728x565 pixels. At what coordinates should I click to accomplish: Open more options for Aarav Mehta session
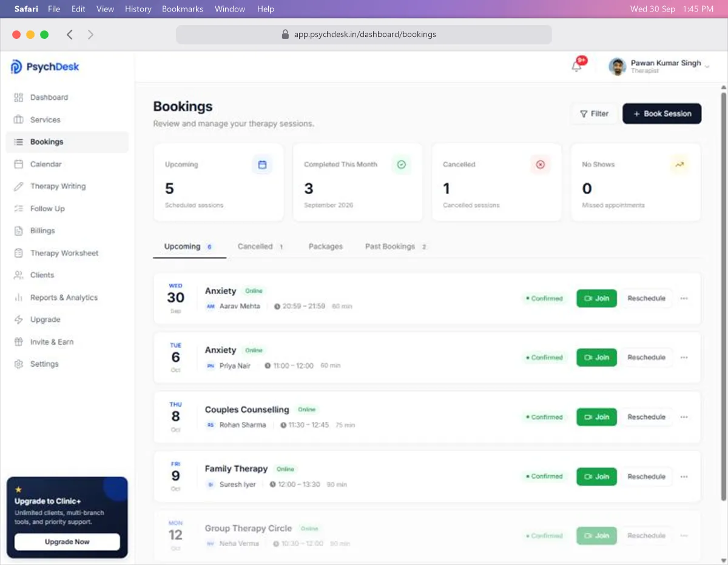click(x=684, y=298)
